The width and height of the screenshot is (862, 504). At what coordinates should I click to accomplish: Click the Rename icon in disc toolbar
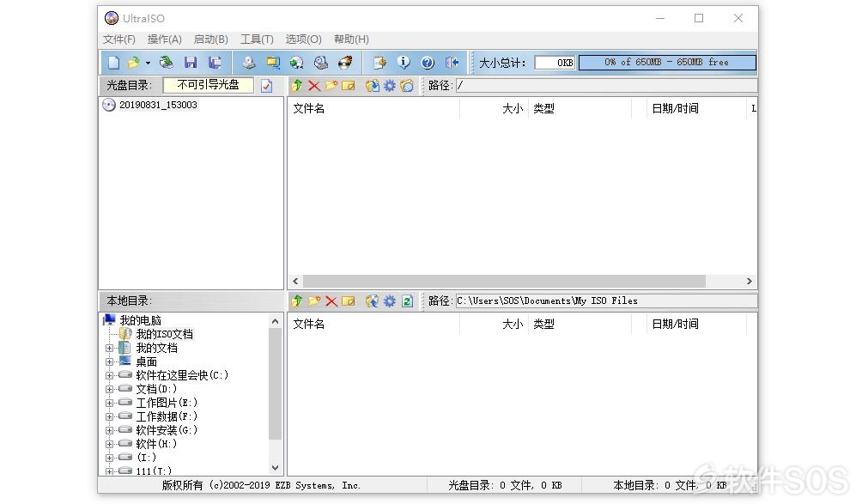click(348, 85)
